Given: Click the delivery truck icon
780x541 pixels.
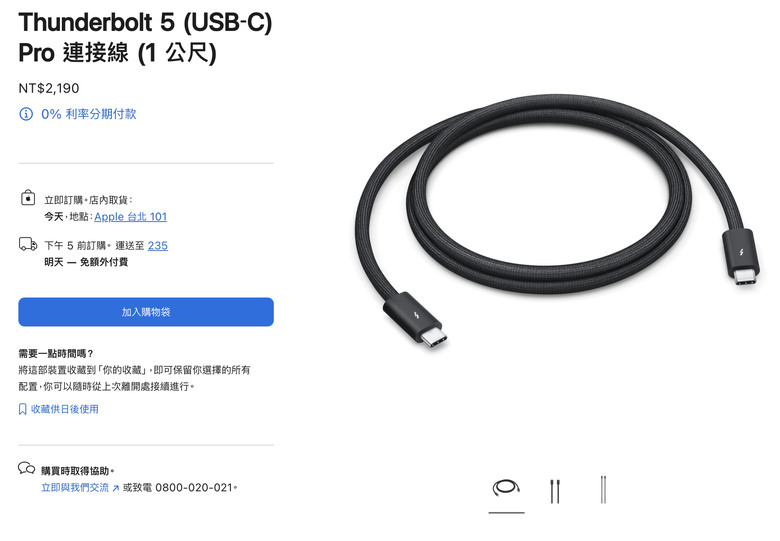Looking at the screenshot, I should pos(28,244).
